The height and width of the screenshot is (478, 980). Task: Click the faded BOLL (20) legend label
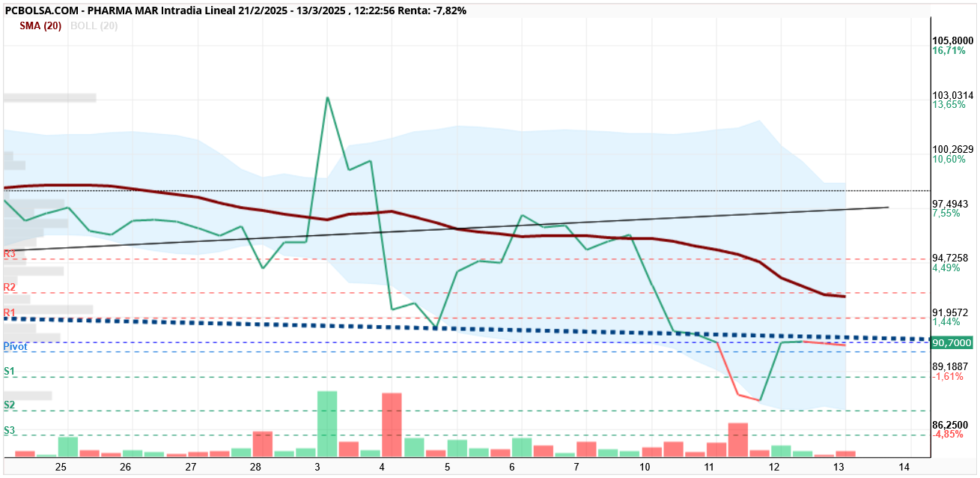pos(94,25)
